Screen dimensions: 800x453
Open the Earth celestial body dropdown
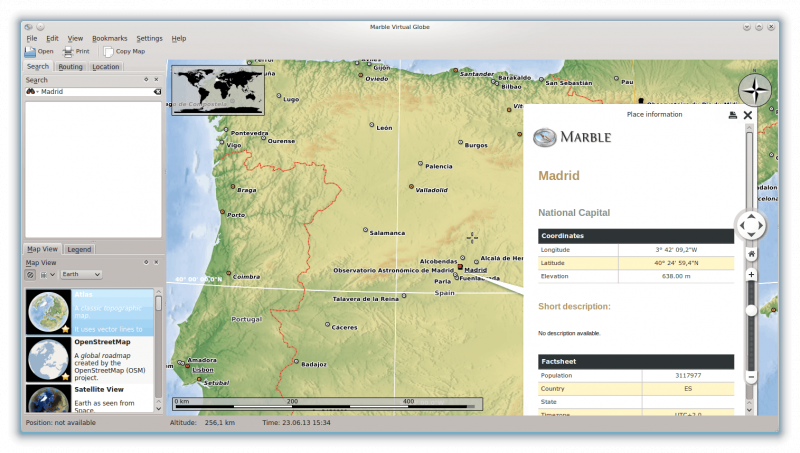pos(81,274)
